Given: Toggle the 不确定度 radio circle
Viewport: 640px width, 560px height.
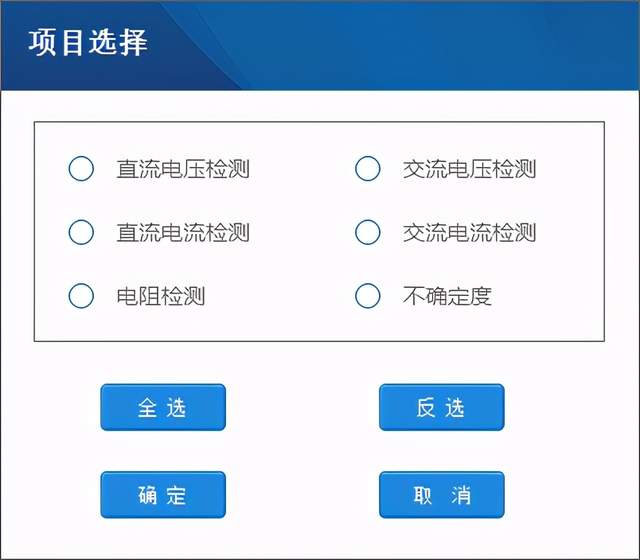Looking at the screenshot, I should 368,296.
